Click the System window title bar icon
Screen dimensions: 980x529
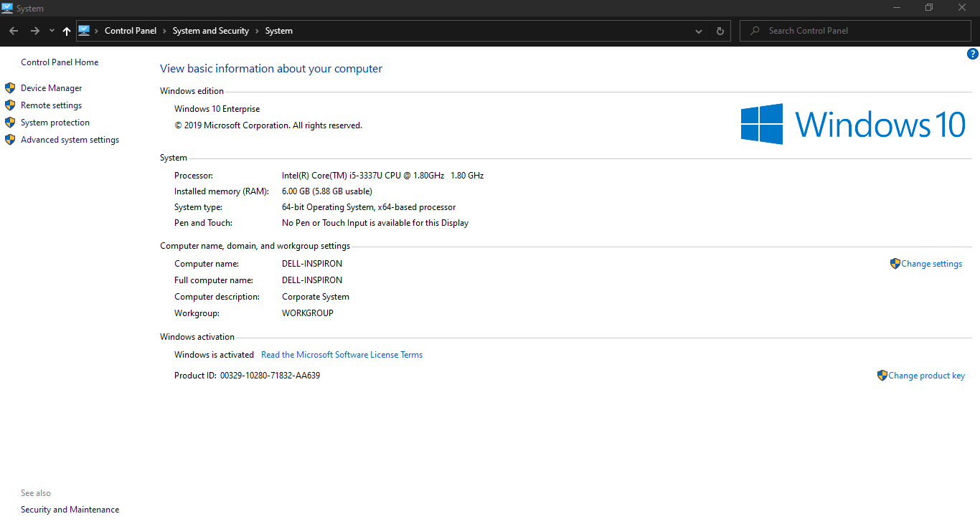tap(7, 8)
